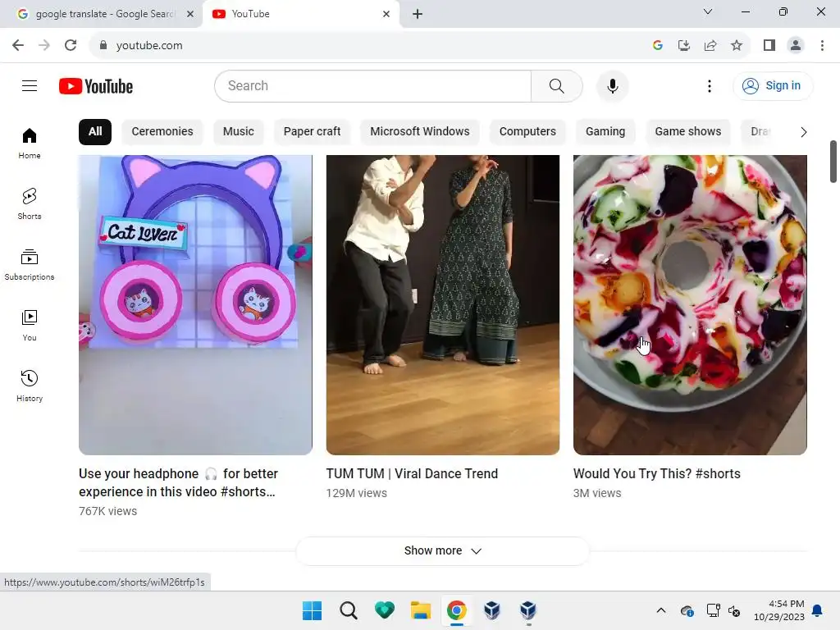Open green heart app in taskbar
This screenshot has width=840, height=630.
pos(385,610)
